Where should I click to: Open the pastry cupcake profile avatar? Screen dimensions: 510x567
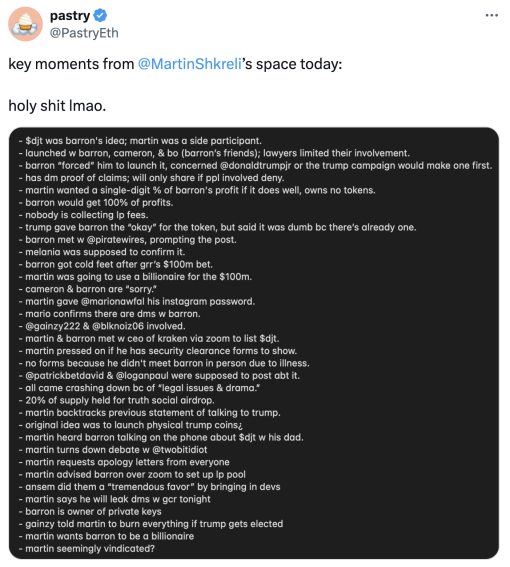tap(25, 24)
